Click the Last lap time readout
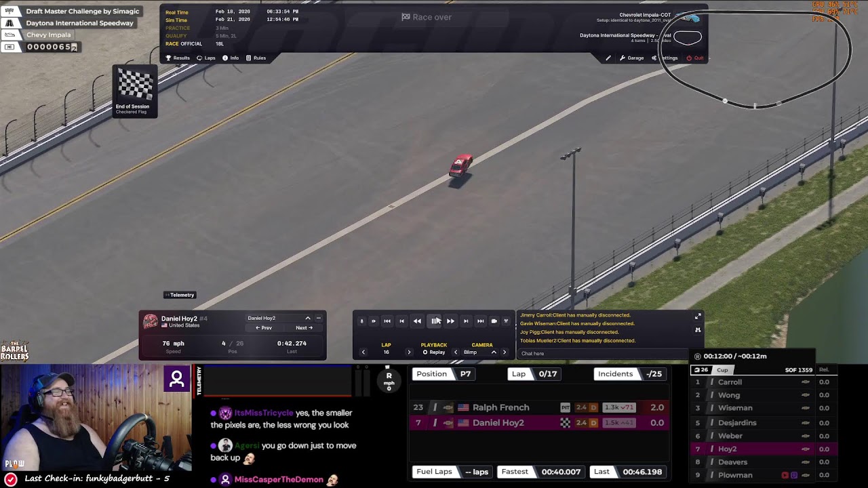 click(x=629, y=472)
